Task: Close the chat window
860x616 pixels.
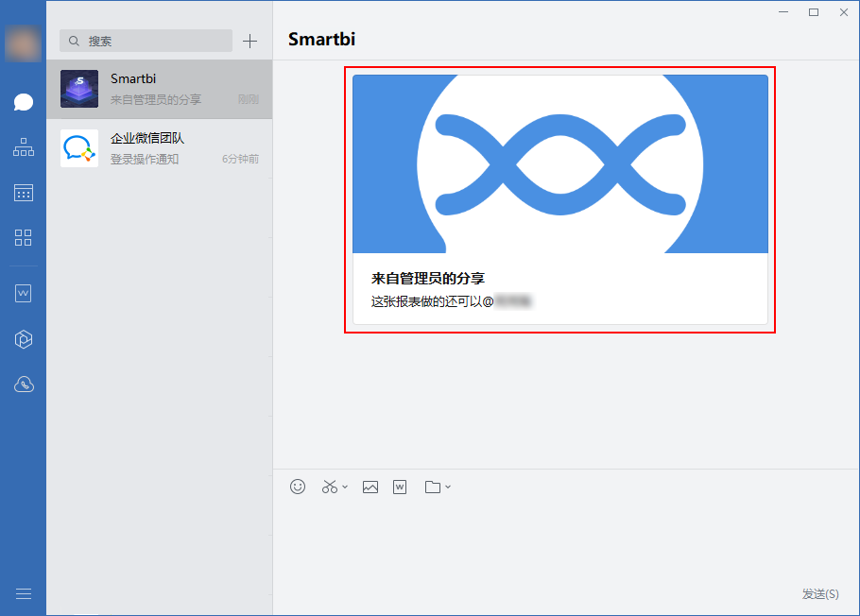Action: [x=844, y=12]
